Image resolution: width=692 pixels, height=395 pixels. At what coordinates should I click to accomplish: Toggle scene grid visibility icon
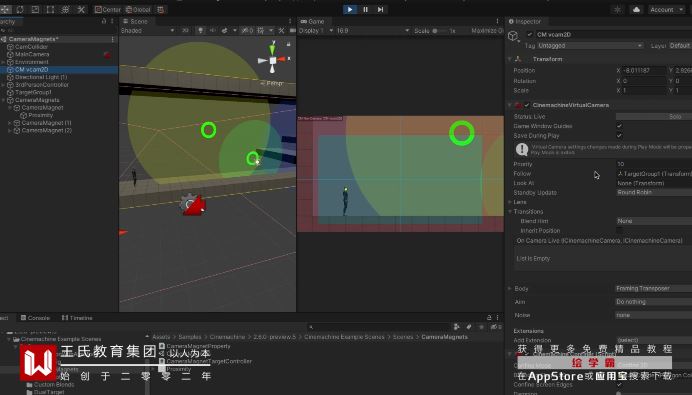(260, 30)
